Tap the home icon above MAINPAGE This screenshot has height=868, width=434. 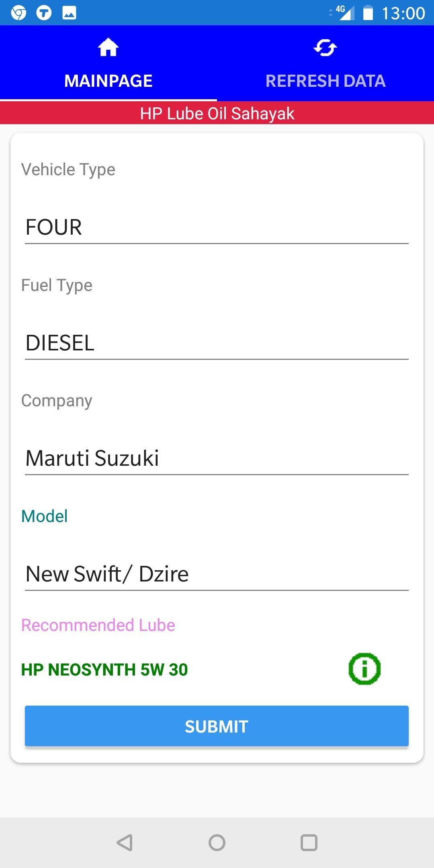tap(108, 47)
